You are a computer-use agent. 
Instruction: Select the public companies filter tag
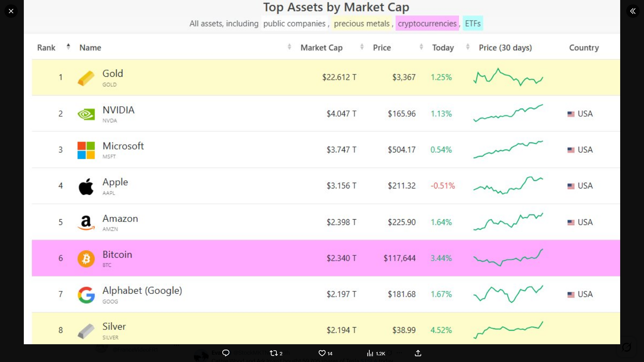294,23
